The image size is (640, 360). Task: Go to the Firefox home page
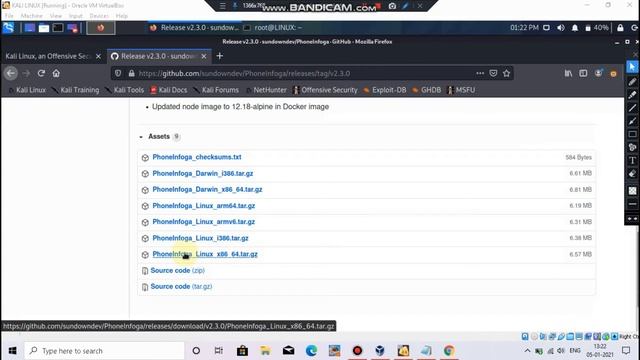tap(56, 73)
